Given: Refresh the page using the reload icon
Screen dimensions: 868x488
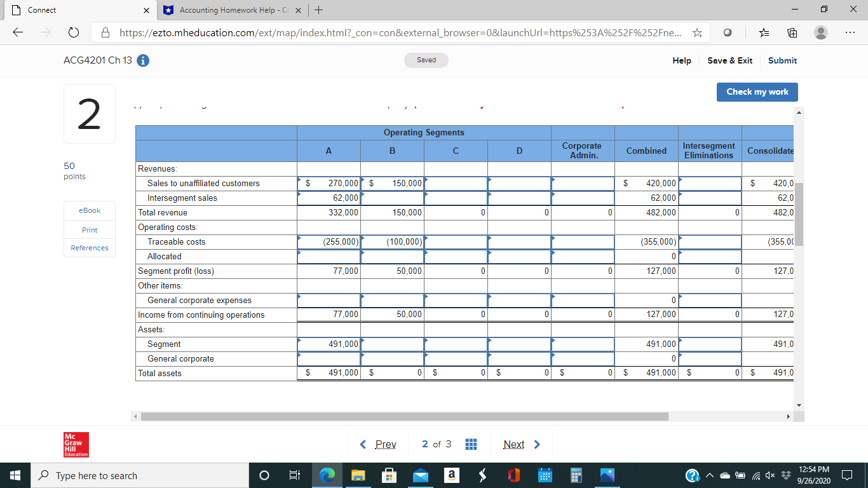Looking at the screenshot, I should tap(74, 32).
